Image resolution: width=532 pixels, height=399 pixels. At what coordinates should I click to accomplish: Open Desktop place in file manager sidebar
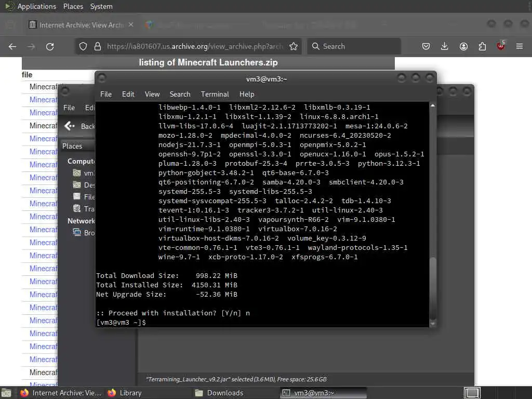84,185
